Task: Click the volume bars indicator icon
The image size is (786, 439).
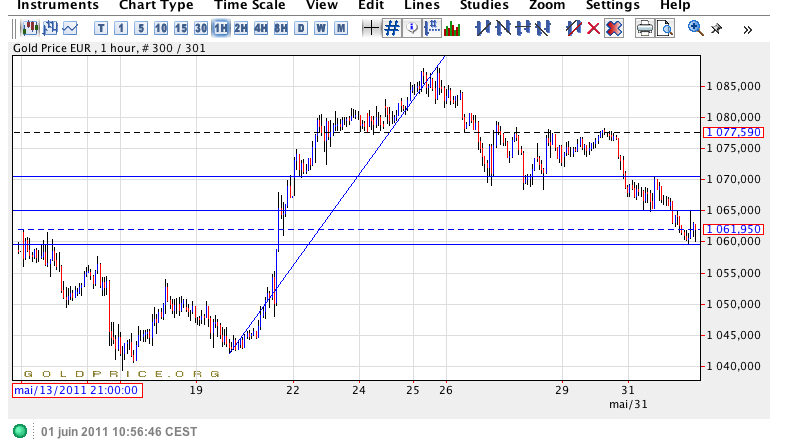Action: coord(452,28)
